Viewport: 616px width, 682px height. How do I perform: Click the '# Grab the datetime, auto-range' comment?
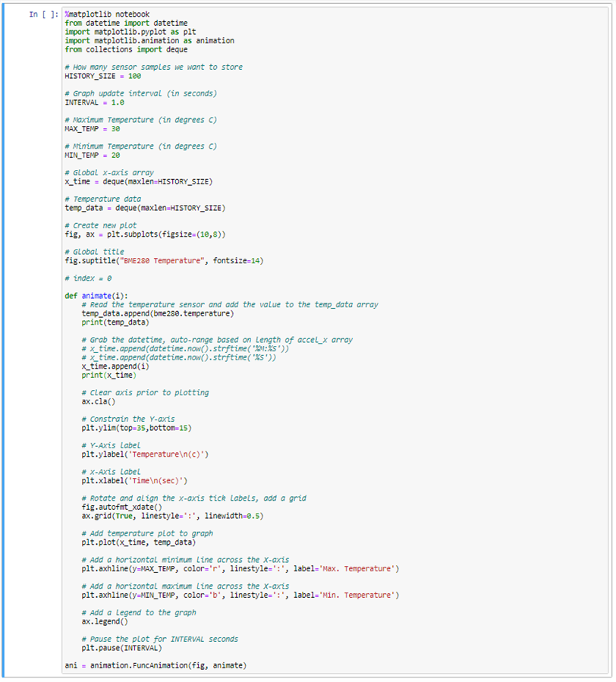pos(217,340)
